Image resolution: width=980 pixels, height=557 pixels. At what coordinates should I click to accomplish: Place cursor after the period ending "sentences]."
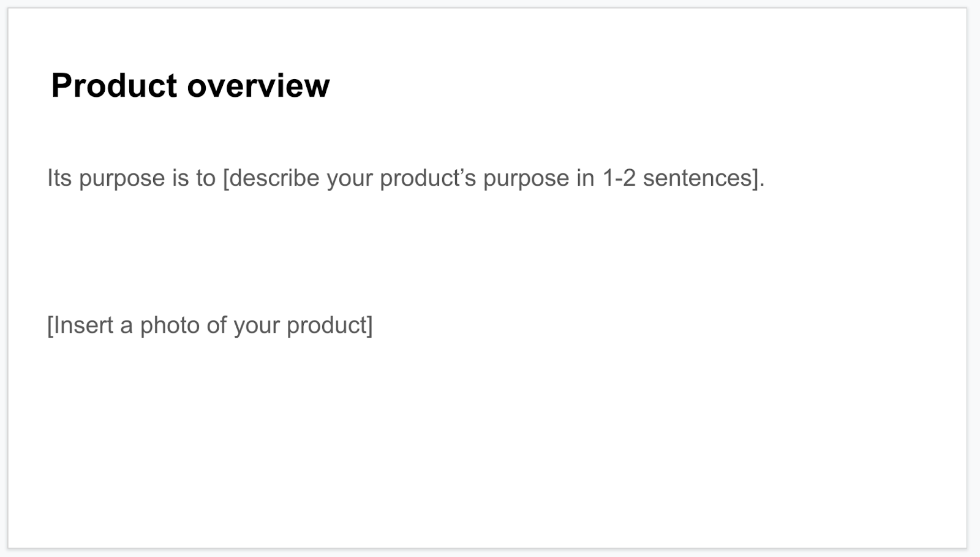(x=766, y=178)
